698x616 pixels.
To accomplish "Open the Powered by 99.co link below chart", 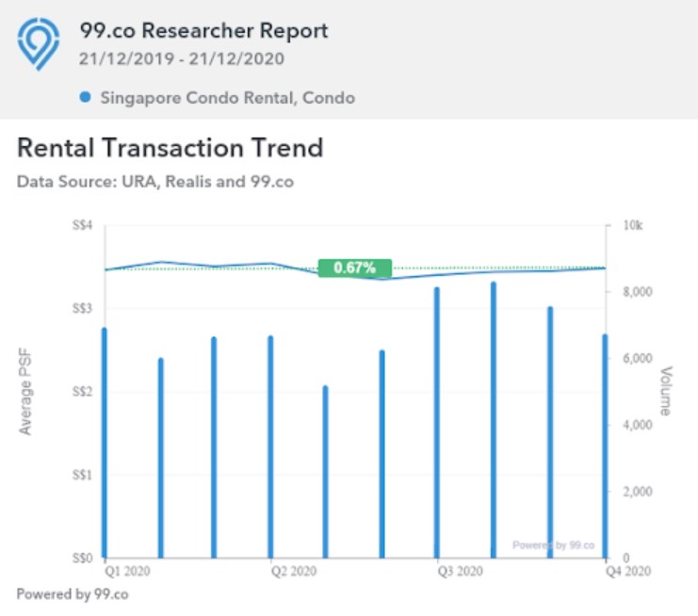I will coord(73,594).
